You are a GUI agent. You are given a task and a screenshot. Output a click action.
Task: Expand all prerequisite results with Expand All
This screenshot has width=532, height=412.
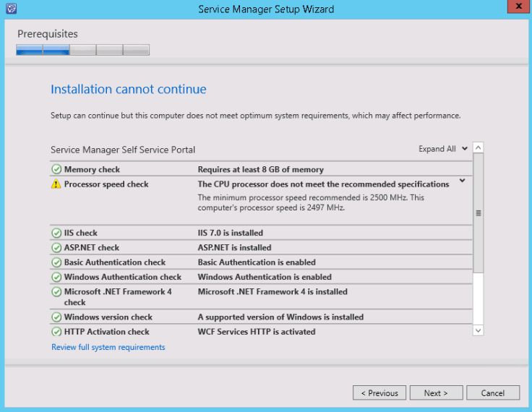[442, 149]
